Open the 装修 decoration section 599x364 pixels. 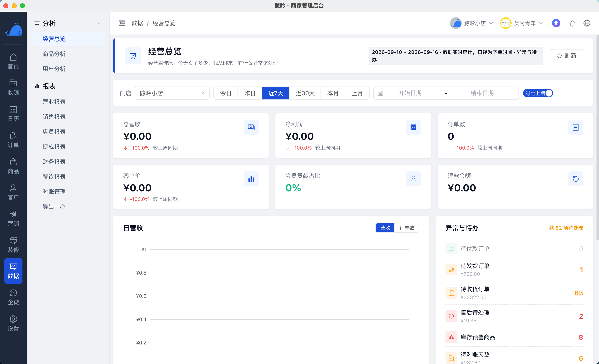point(13,245)
